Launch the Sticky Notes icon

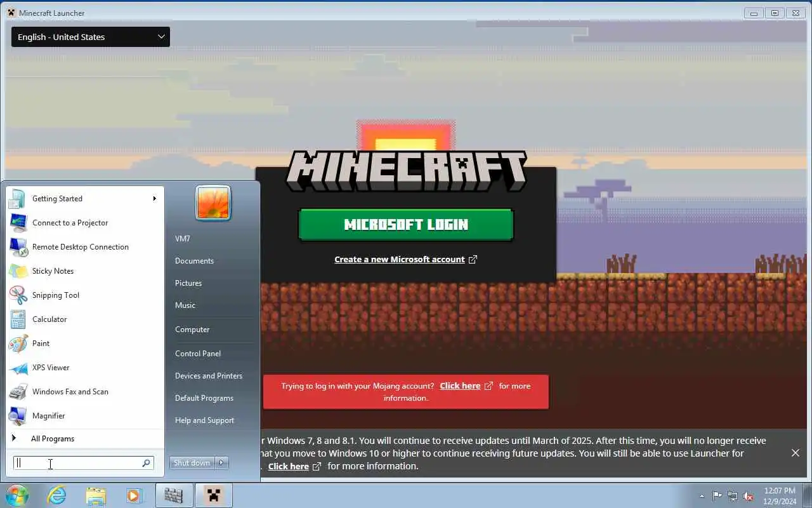pos(18,271)
